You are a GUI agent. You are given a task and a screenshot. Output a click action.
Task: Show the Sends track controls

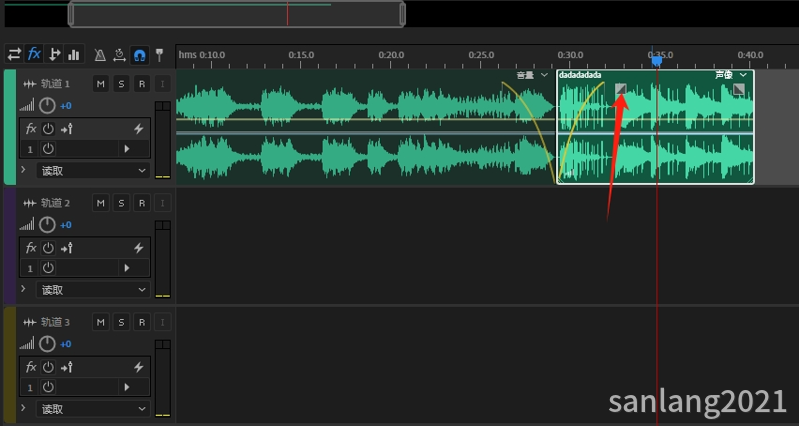54,54
